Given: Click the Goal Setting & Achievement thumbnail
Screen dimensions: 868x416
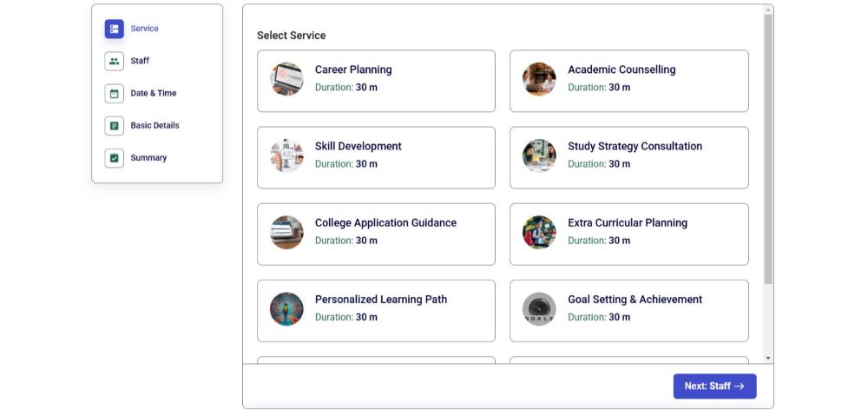Looking at the screenshot, I should tap(539, 309).
